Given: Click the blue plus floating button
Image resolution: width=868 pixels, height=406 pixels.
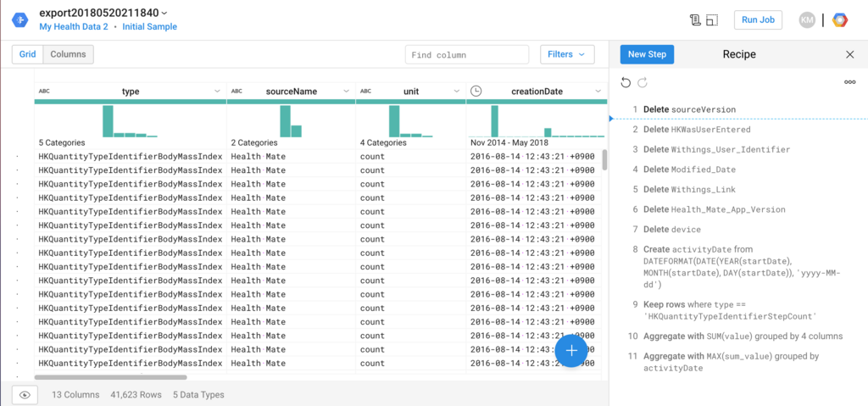Looking at the screenshot, I should pyautogui.click(x=571, y=351).
